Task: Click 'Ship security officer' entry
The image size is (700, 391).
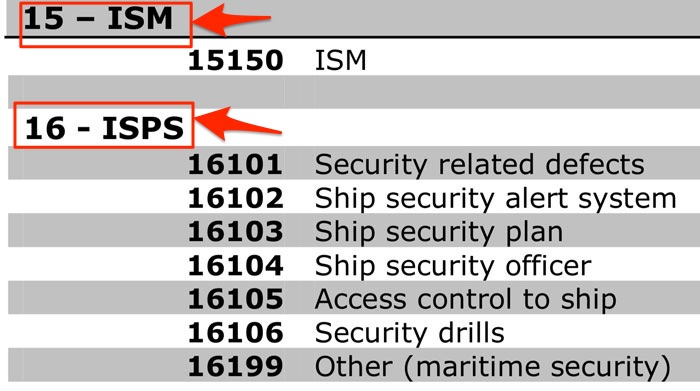Action: click(x=453, y=266)
